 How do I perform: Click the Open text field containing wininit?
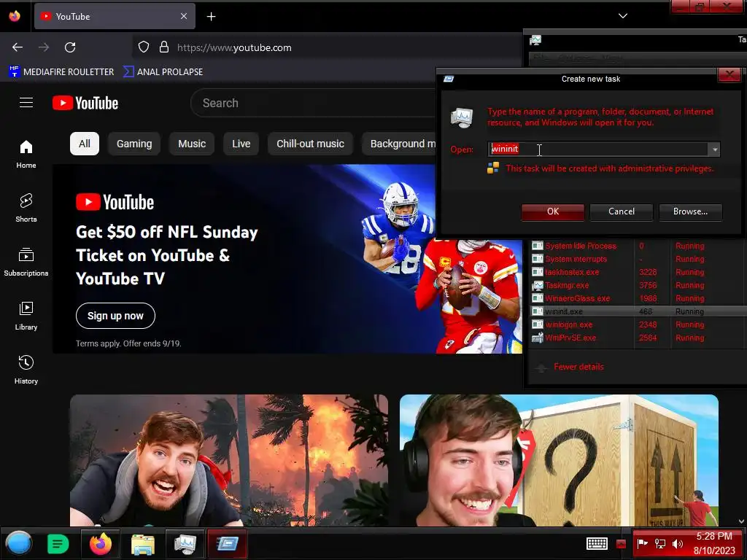[598, 149]
